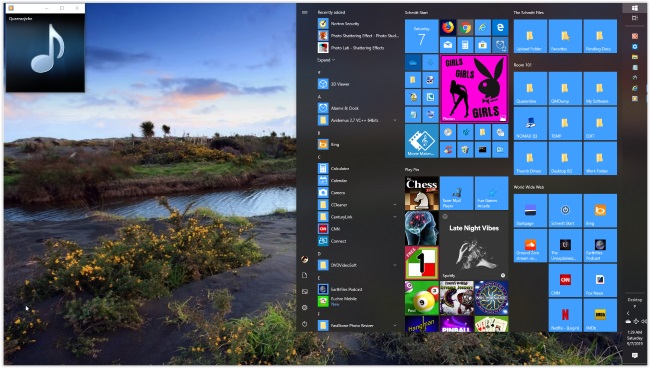Click the user account avatar
The width and height of the screenshot is (650, 368).
[305, 259]
